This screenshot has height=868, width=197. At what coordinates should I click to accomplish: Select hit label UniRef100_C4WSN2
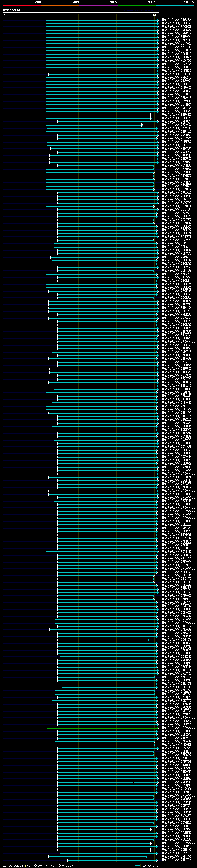point(177,433)
